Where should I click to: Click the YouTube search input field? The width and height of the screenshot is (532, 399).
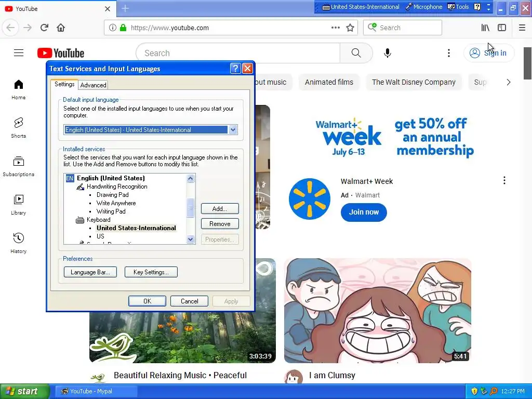coord(238,53)
